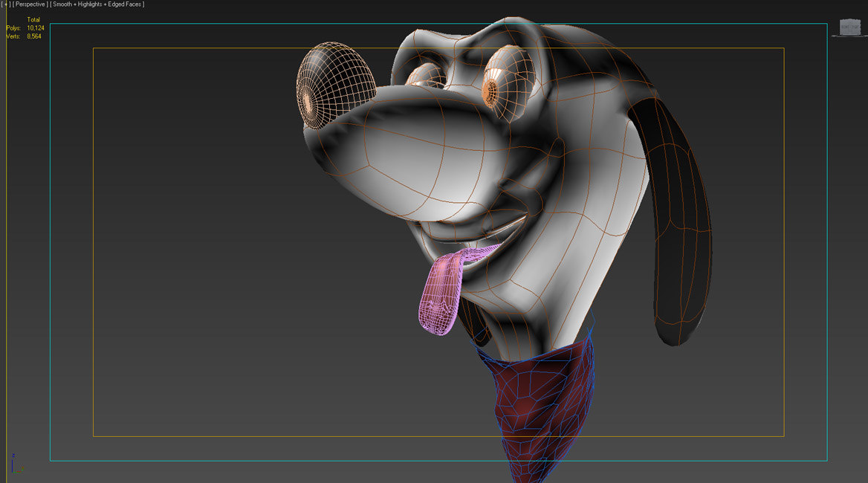Click the small eye beside the snout
This screenshot has width=868, height=483.
coord(424,75)
